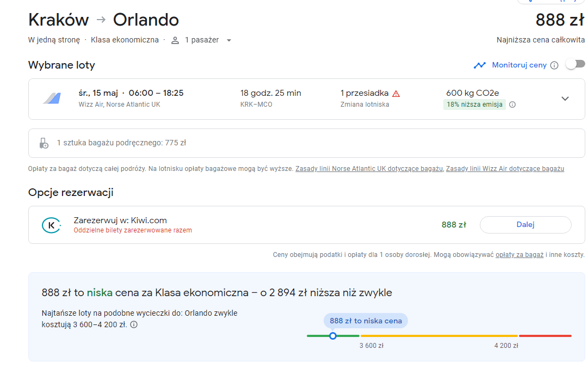The width and height of the screenshot is (588, 374).
Task: Click the '18 godz. 25 min' duration
Action: 271,93
